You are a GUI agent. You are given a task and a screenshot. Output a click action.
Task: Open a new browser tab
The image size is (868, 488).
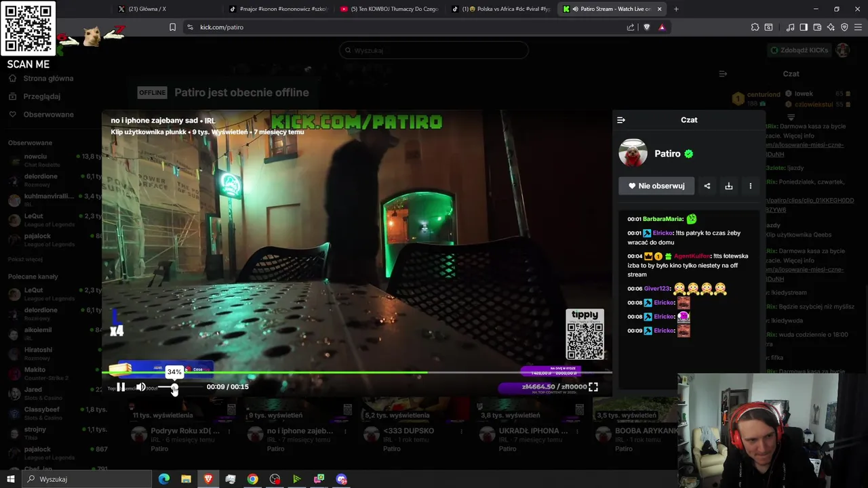[676, 9]
